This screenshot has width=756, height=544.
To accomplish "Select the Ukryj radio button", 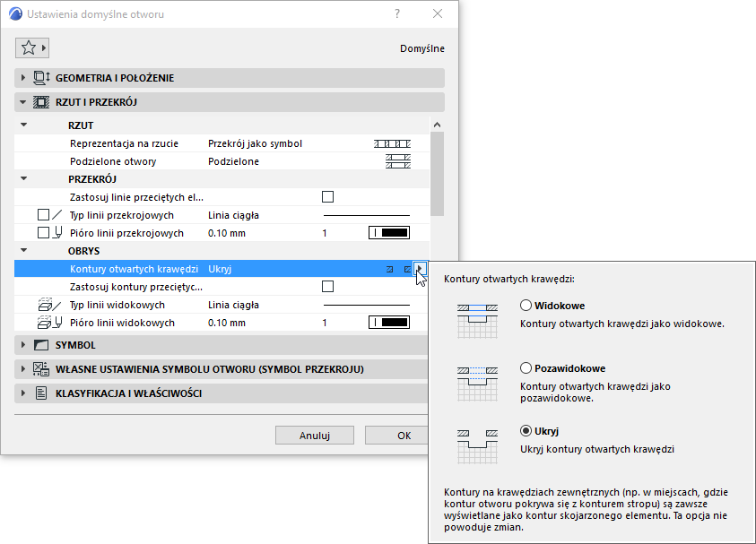I will pos(526,431).
